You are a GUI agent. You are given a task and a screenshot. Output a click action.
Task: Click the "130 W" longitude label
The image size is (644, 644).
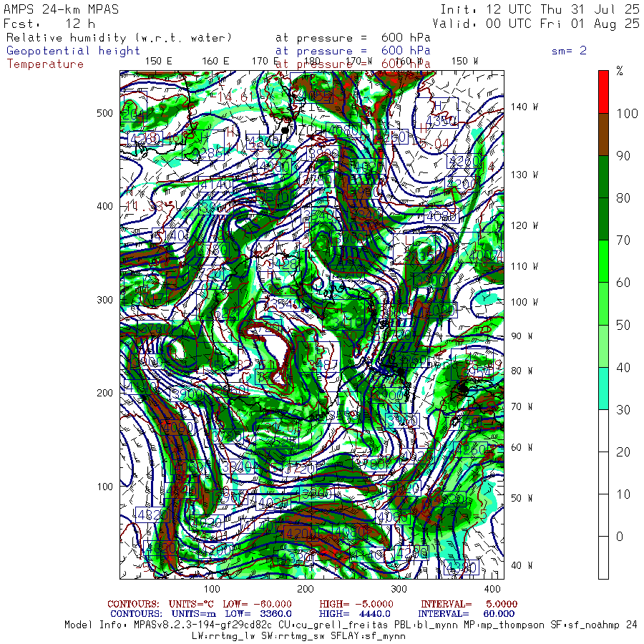525,175
